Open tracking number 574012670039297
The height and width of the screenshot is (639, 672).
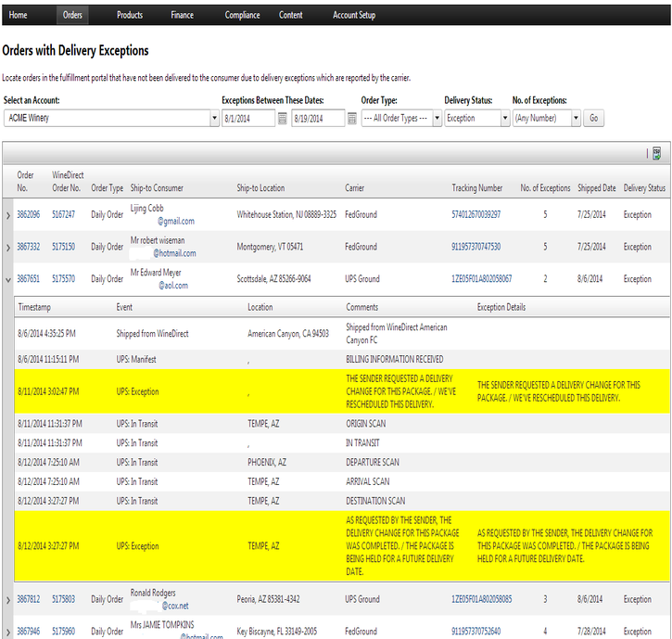pyautogui.click(x=475, y=214)
